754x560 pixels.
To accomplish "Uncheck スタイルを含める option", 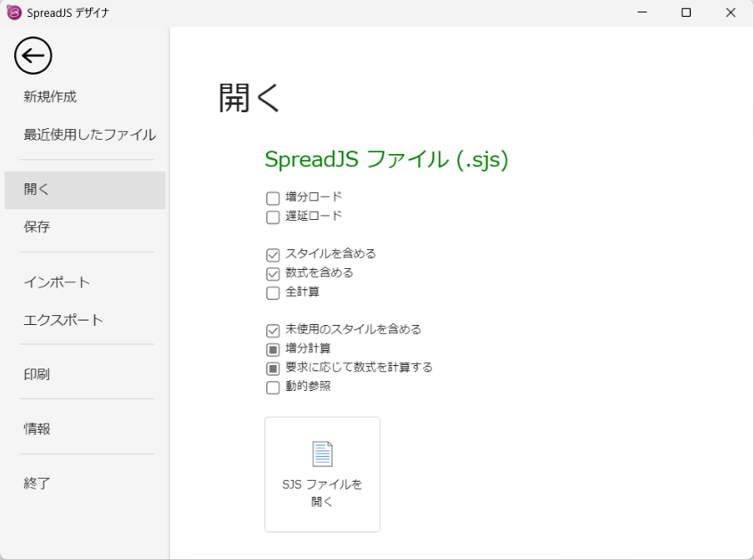I will pyautogui.click(x=272, y=255).
